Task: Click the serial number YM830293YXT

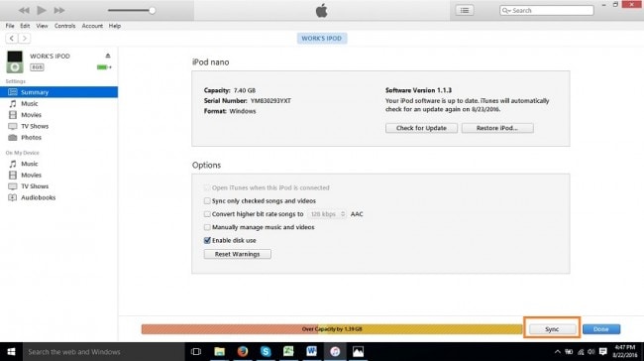Action: [x=270, y=101]
